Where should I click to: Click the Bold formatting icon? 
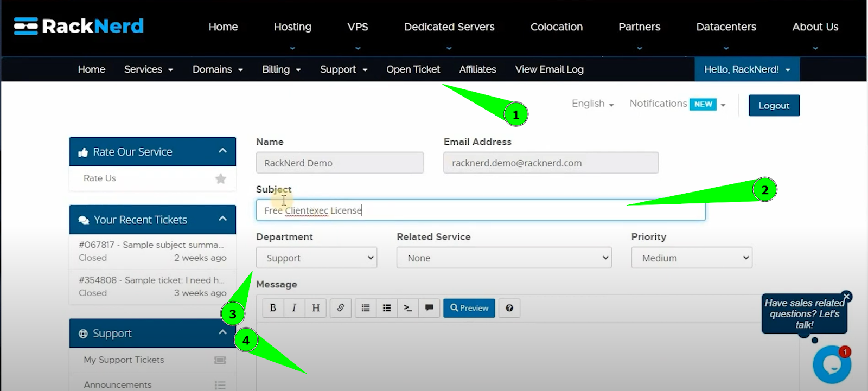click(x=273, y=308)
